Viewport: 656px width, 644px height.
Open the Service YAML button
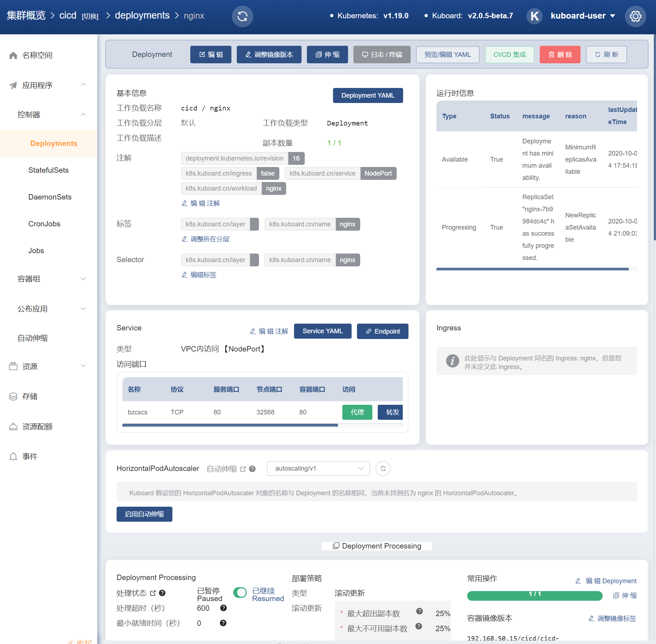click(323, 331)
